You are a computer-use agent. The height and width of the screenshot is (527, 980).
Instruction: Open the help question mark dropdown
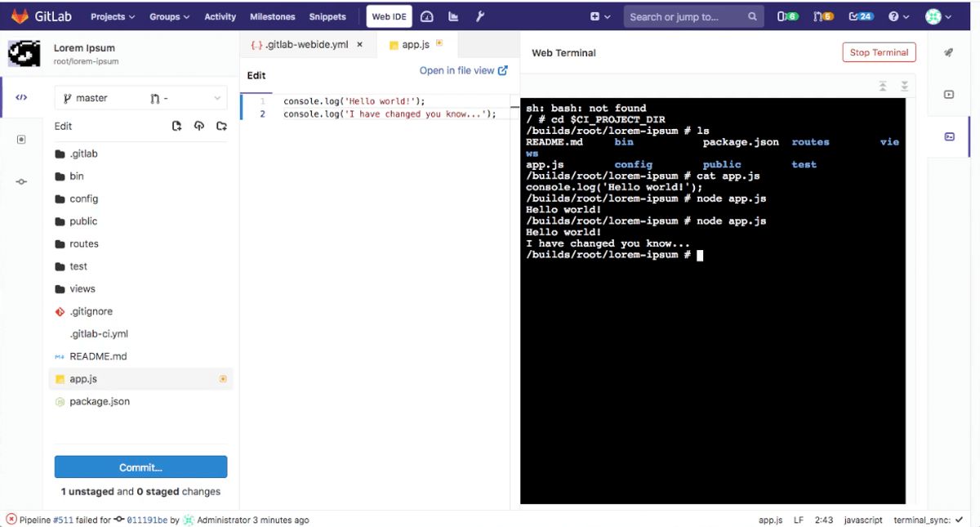(x=896, y=16)
